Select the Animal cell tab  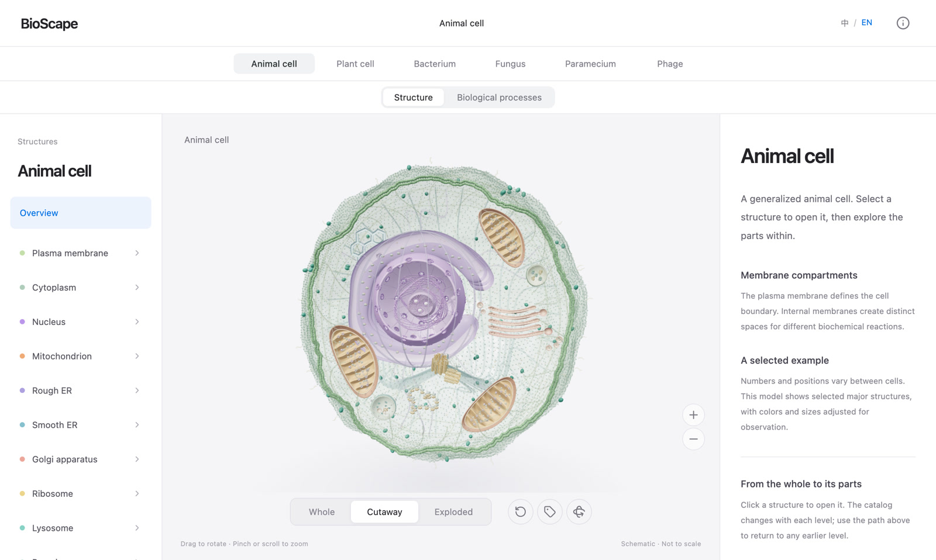[x=274, y=64]
